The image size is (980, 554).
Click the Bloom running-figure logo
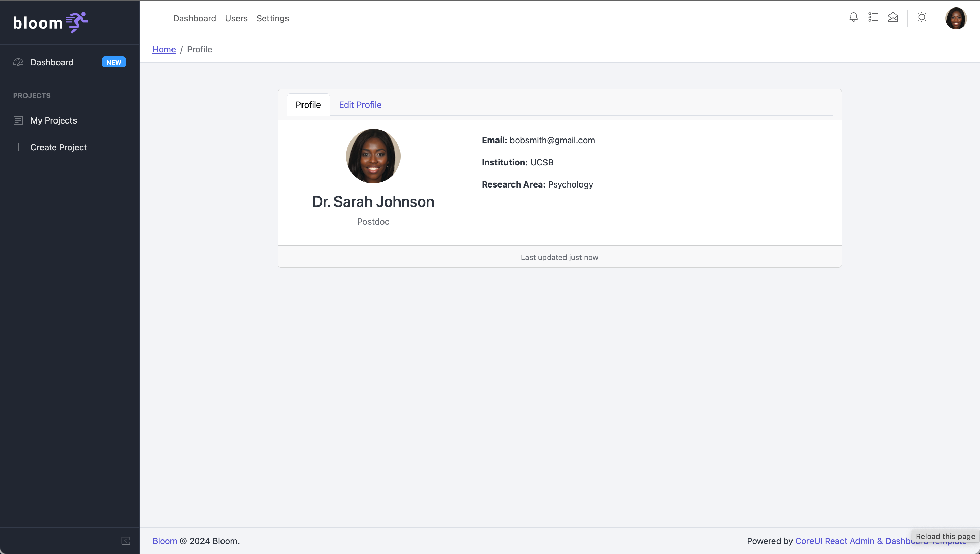click(x=77, y=22)
